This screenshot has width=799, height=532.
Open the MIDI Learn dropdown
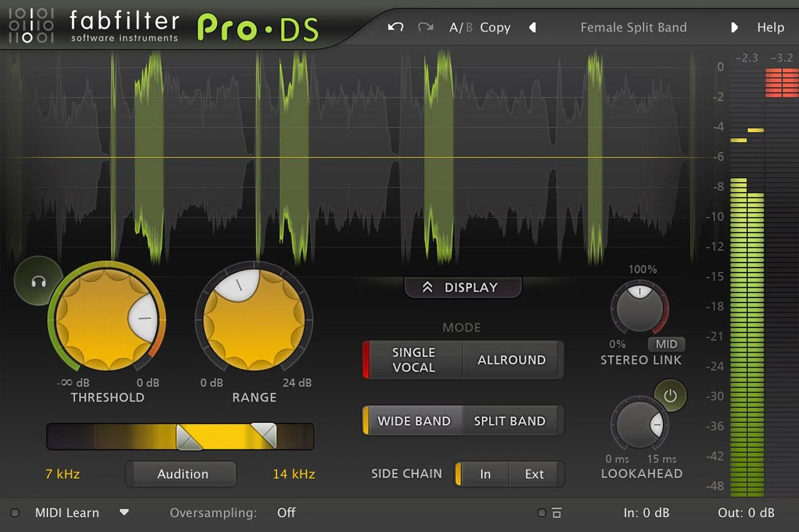(x=124, y=512)
